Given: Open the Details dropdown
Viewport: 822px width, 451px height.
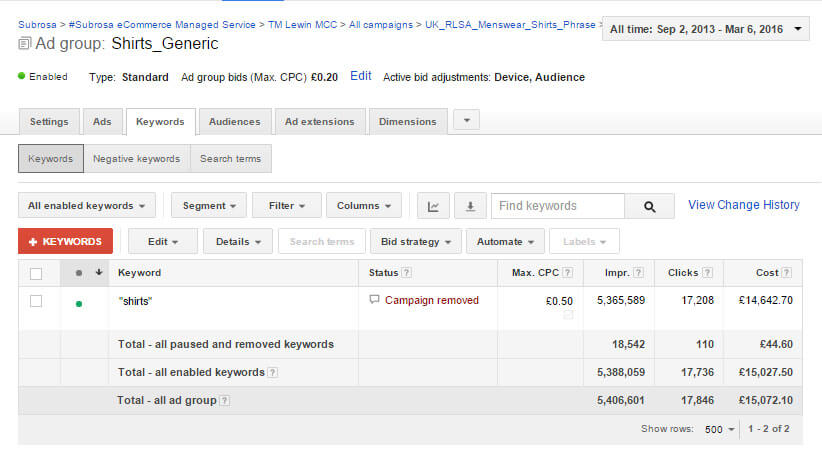Looking at the screenshot, I should pyautogui.click(x=237, y=241).
